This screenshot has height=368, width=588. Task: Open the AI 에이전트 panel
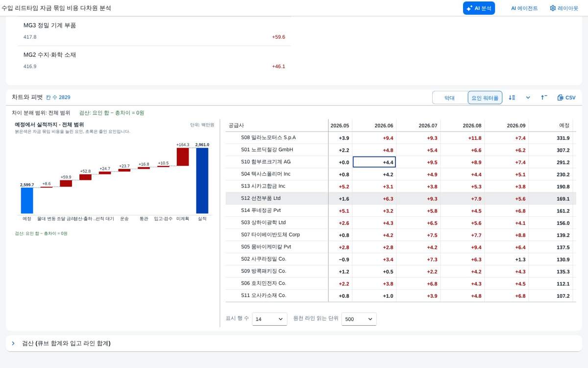[x=524, y=8]
